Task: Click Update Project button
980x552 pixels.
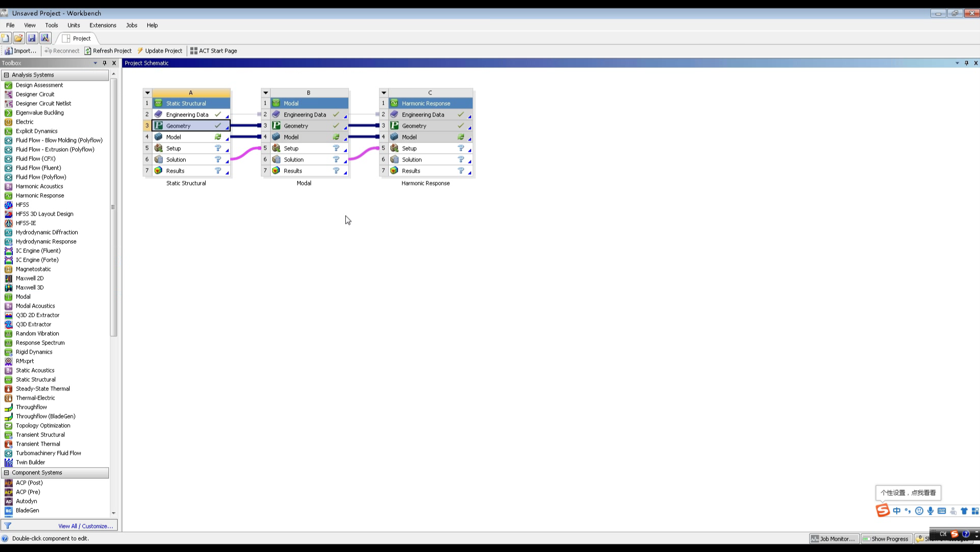Action: tap(160, 51)
